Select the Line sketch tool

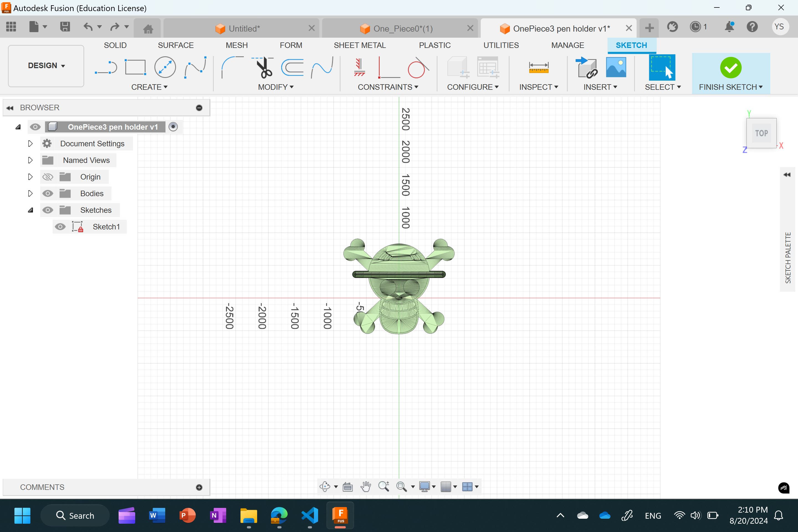(107, 66)
